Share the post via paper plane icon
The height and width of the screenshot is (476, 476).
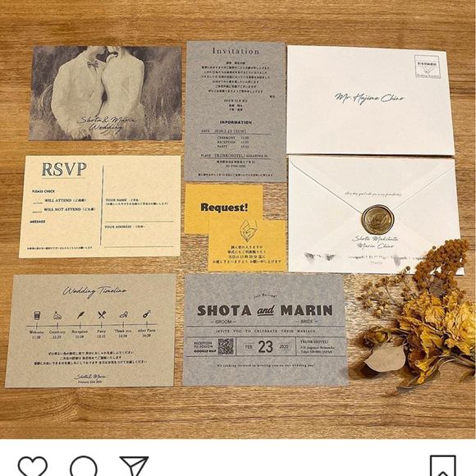(134, 466)
